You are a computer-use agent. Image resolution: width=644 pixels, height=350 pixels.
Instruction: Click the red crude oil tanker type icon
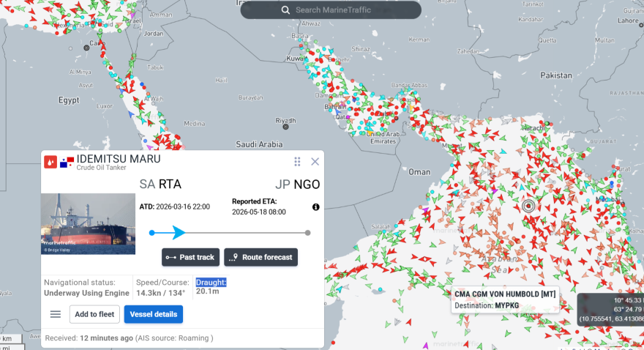tap(50, 162)
